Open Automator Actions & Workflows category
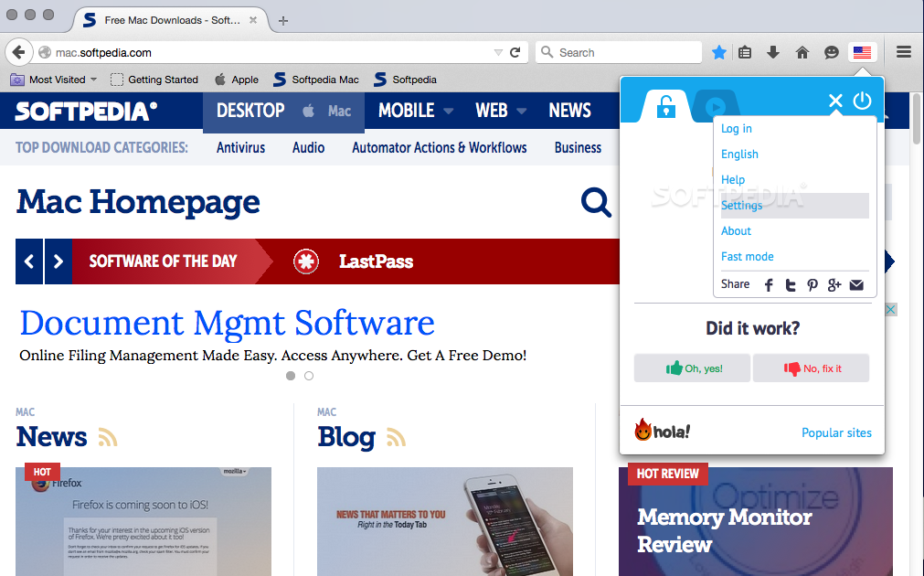This screenshot has height=576, width=924. (439, 147)
